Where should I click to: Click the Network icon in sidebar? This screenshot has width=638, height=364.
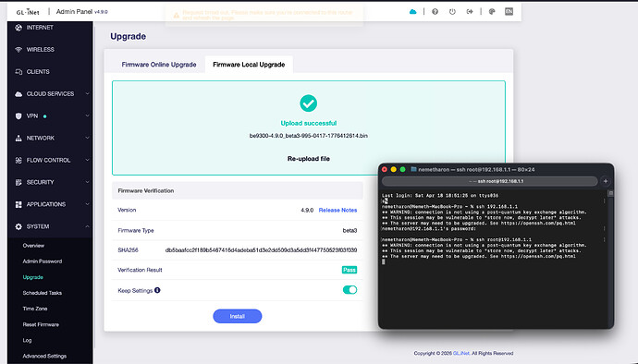(18, 139)
